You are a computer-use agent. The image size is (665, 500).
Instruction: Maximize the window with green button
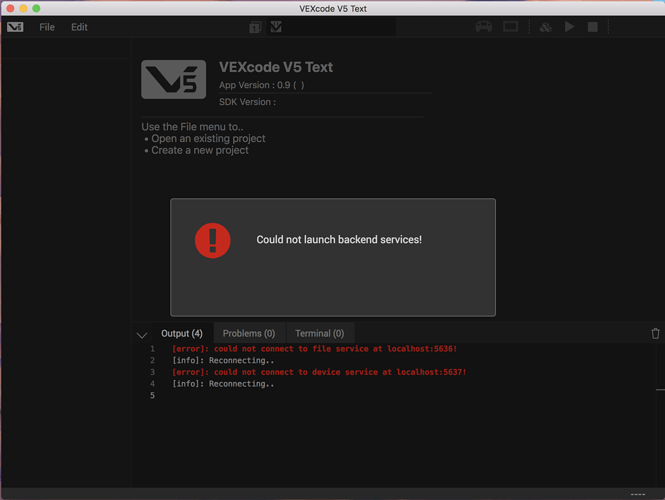click(36, 8)
